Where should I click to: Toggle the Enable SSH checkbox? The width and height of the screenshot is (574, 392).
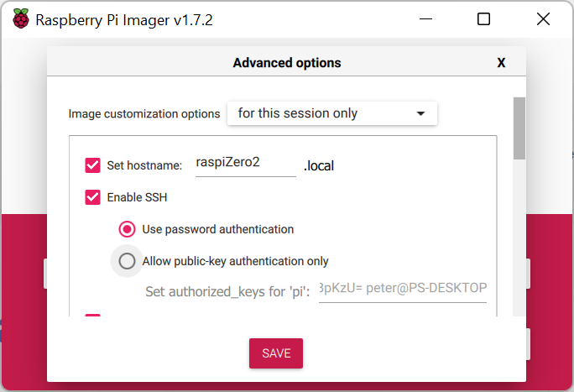[92, 197]
